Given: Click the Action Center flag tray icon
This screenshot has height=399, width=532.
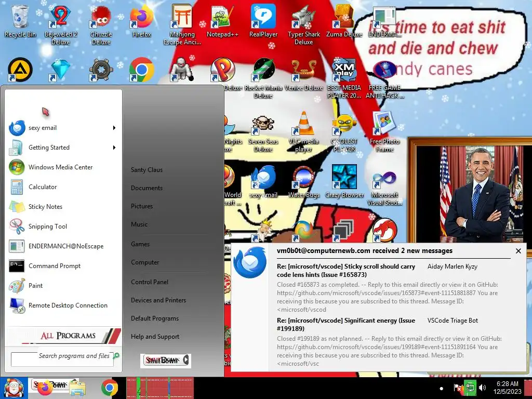Looking at the screenshot, I should (457, 388).
